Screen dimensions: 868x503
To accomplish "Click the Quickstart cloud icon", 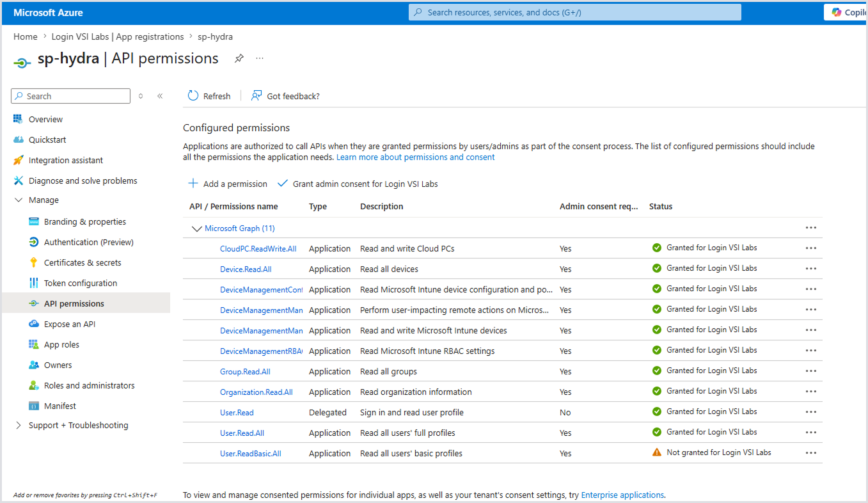I will click(18, 140).
